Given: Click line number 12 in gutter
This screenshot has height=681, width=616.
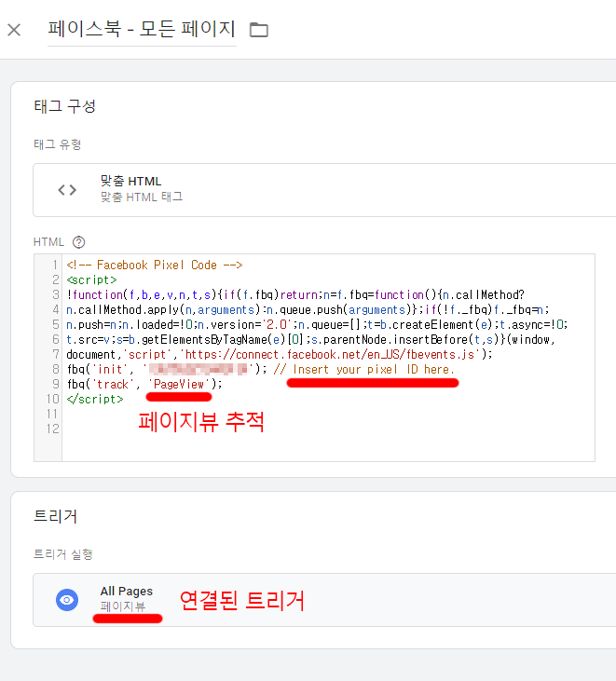Looking at the screenshot, I should click(x=53, y=429).
